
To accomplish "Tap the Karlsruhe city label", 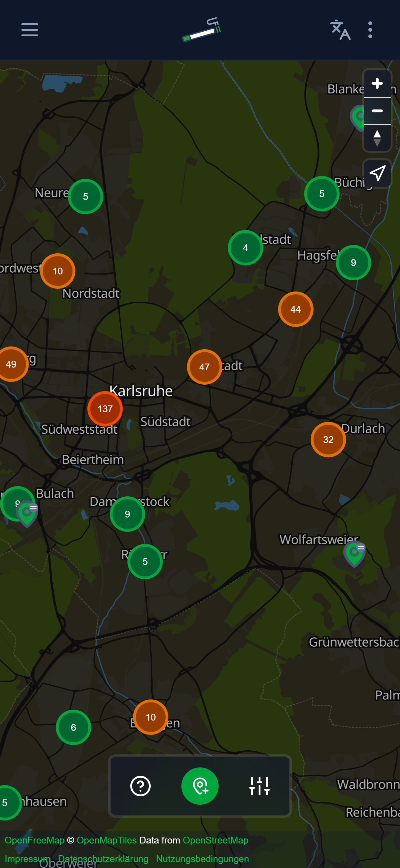I will [141, 391].
